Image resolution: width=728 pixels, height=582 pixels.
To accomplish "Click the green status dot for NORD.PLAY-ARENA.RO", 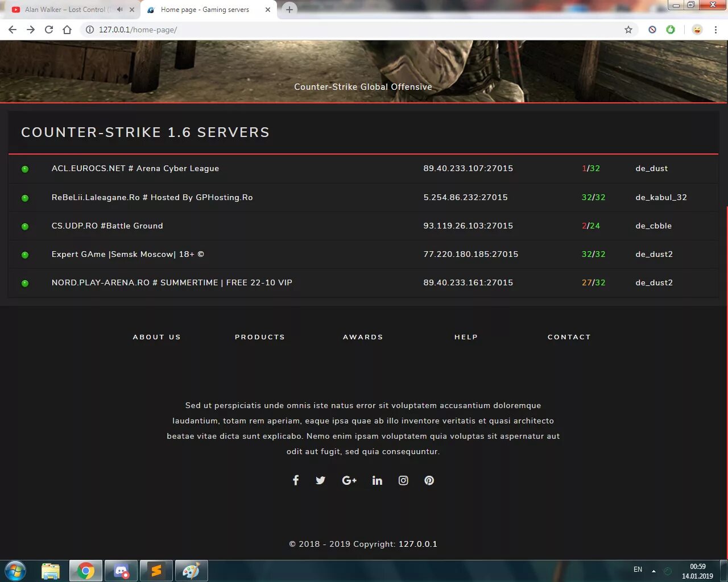I will click(25, 283).
